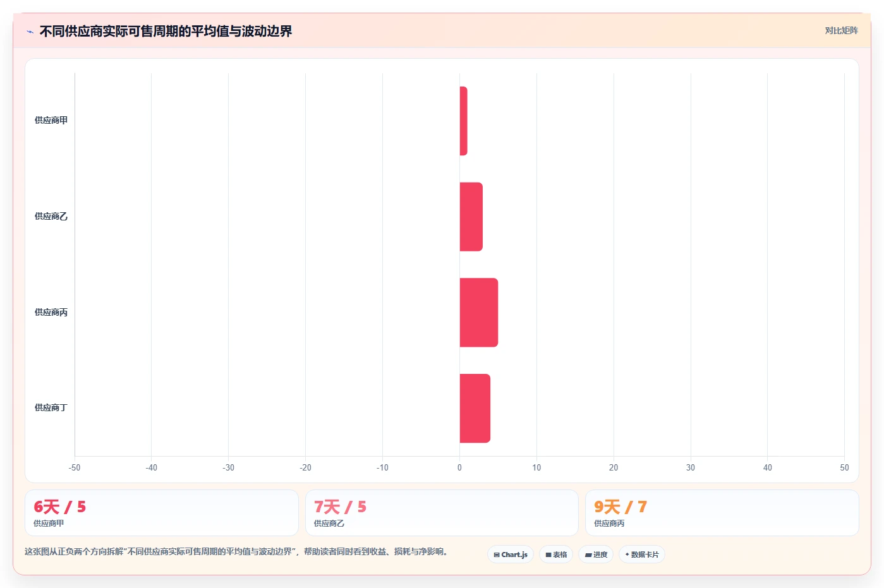The height and width of the screenshot is (588, 884).
Task: Click the x-axis tick label -10
Action: pos(382,468)
